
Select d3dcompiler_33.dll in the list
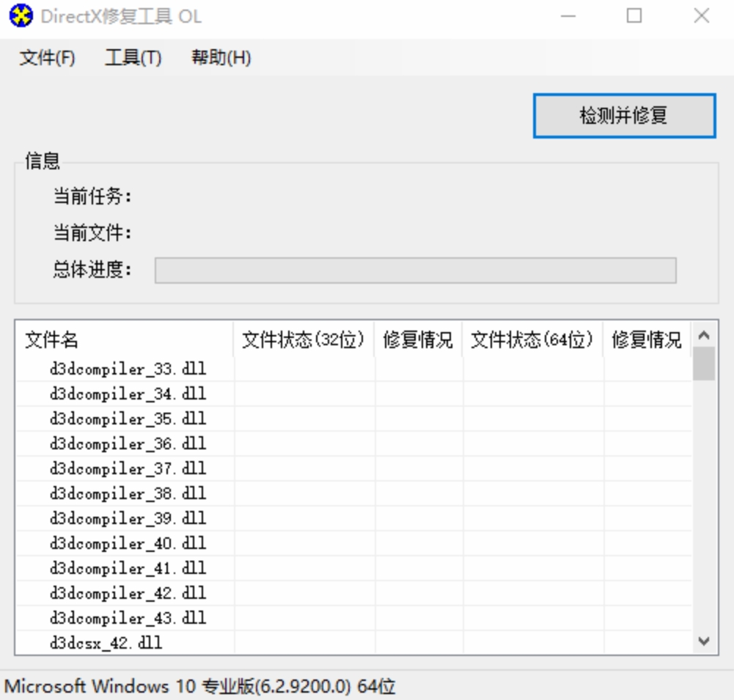[128, 369]
